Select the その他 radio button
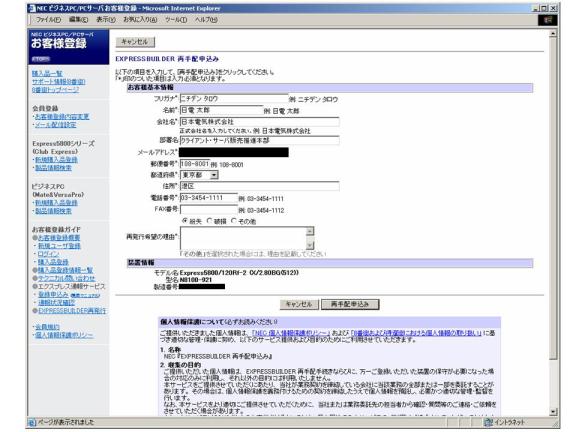This screenshot has width=576, height=432. coord(234,221)
